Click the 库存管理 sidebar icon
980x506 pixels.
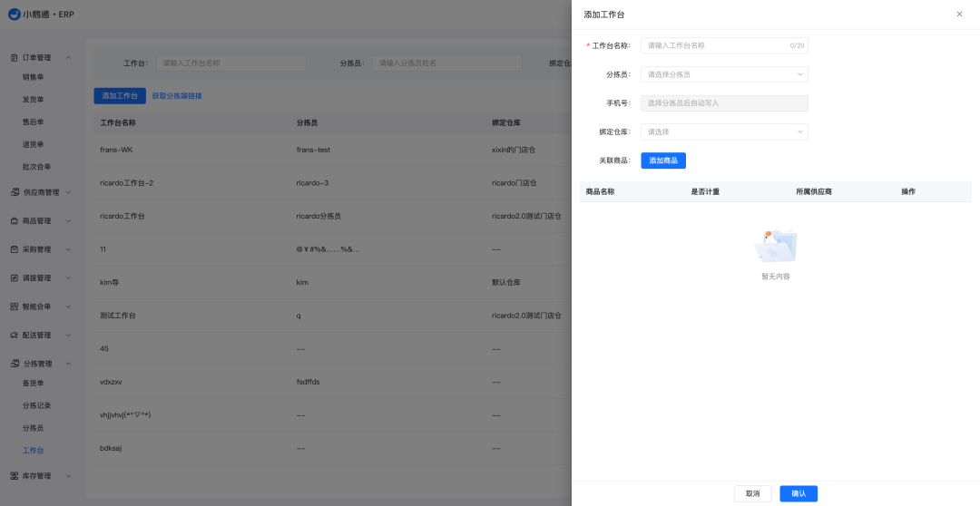tap(15, 476)
